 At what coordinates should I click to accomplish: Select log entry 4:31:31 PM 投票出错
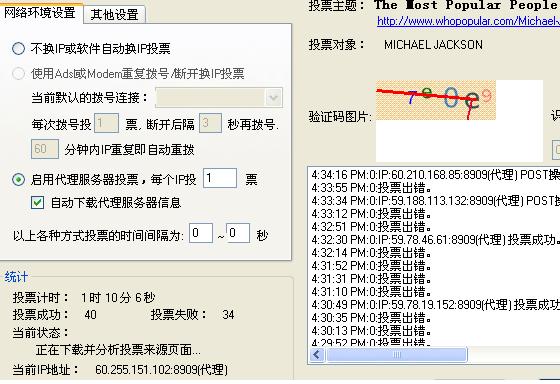(371, 279)
